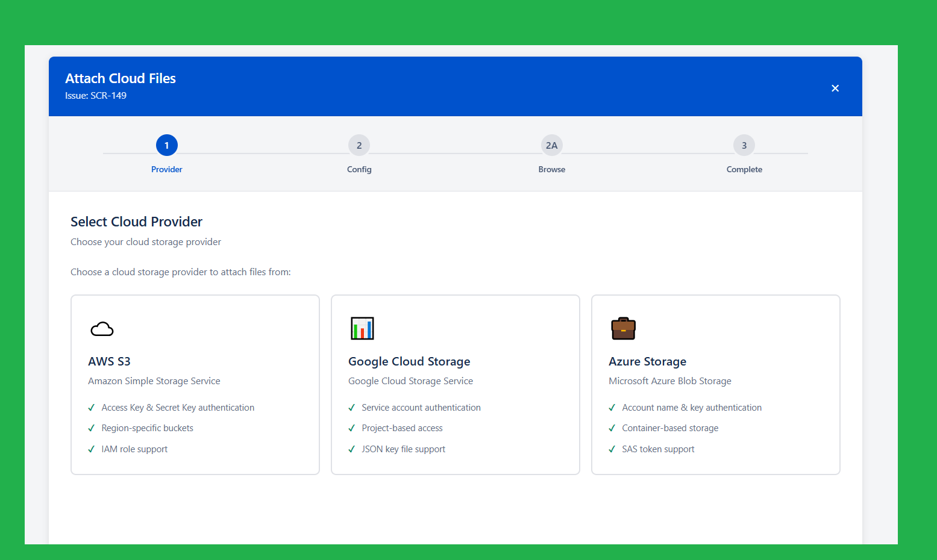This screenshot has height=560, width=937.
Task: Click the Config step label
Action: [359, 170]
